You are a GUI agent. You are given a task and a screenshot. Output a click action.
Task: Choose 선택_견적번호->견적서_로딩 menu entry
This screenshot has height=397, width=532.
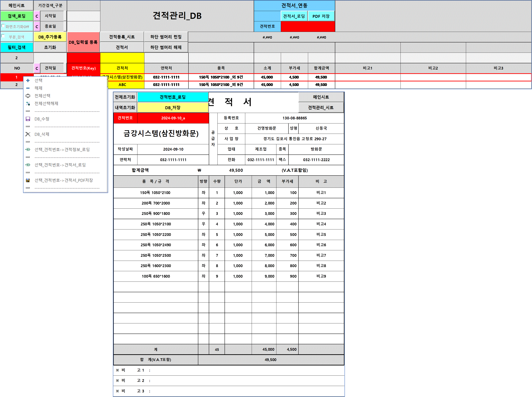[x=60, y=165]
